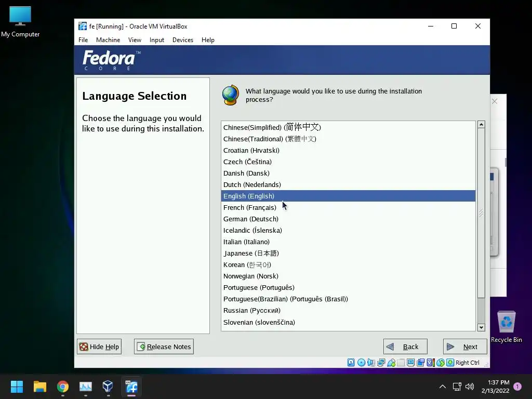
Task: Click the volume tray icon
Action: tap(470, 387)
